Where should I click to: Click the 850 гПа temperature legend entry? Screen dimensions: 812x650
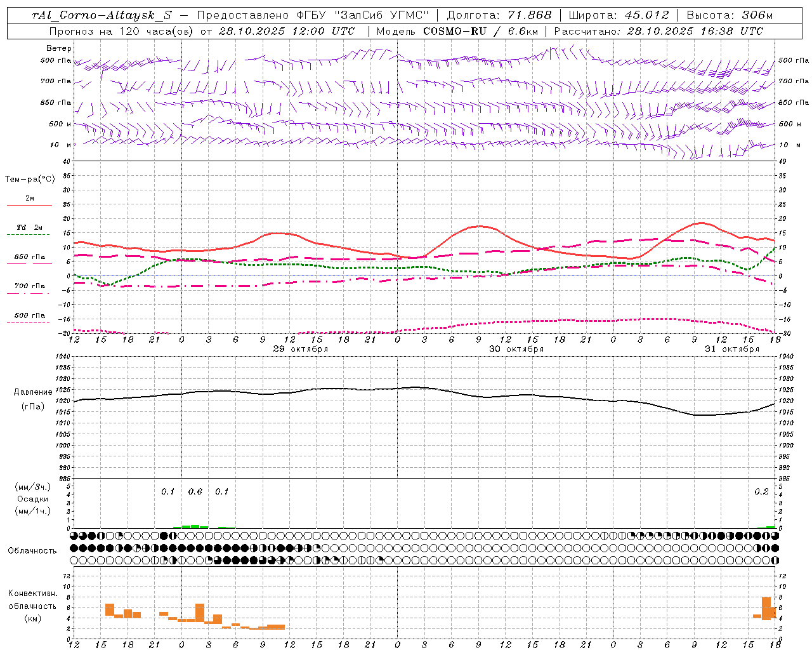[30, 257]
